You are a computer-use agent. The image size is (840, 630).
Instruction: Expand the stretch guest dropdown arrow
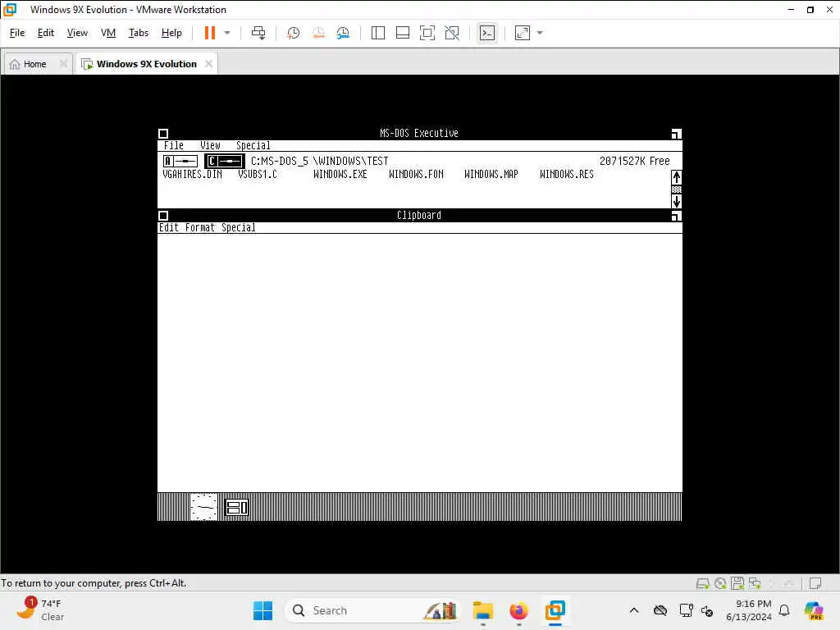coord(540,33)
